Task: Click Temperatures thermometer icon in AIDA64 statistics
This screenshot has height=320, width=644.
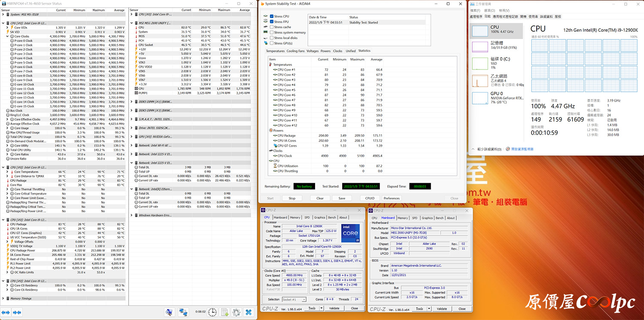Action: pos(271,65)
